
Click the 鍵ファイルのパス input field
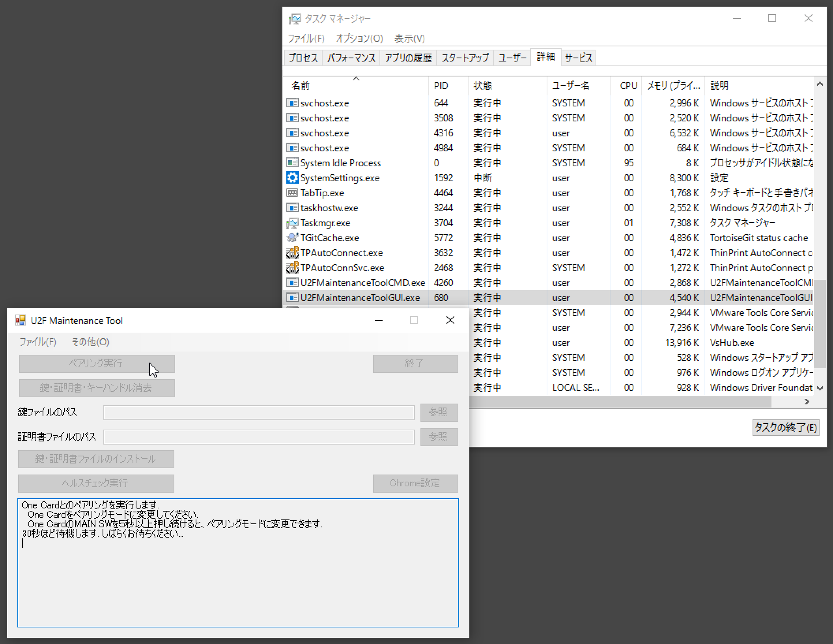pyautogui.click(x=259, y=412)
